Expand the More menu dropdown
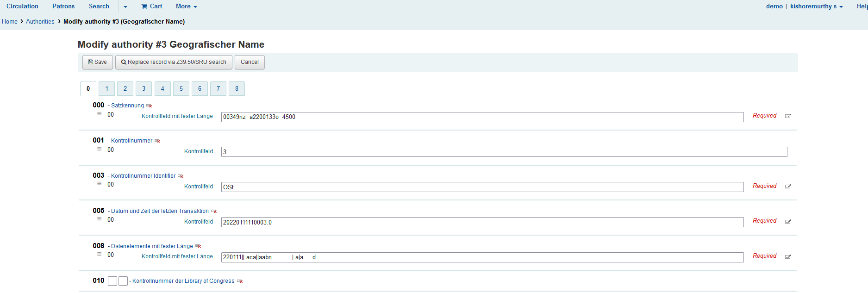 pyautogui.click(x=186, y=6)
